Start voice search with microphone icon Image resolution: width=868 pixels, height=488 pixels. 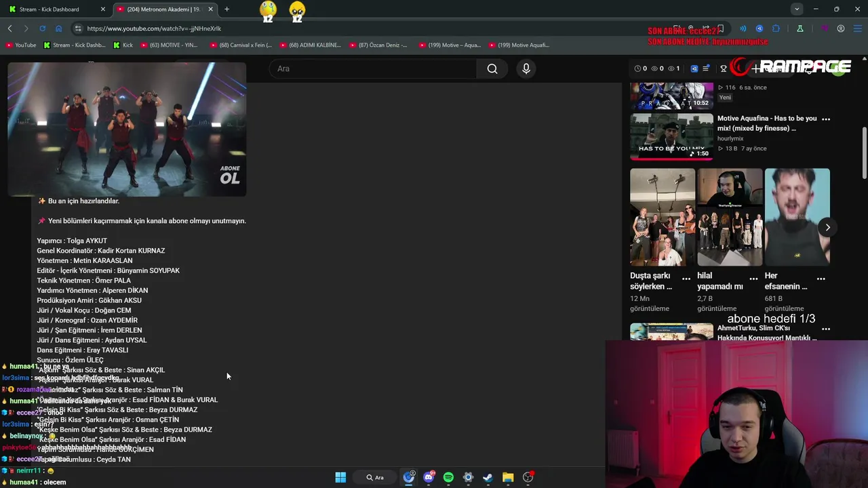click(x=526, y=68)
